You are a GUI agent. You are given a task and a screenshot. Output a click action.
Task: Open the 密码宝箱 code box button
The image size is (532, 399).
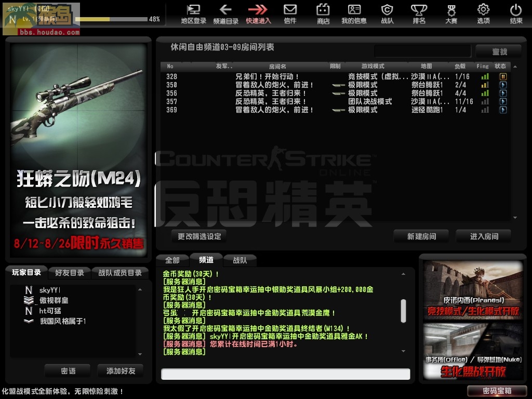[497, 391]
